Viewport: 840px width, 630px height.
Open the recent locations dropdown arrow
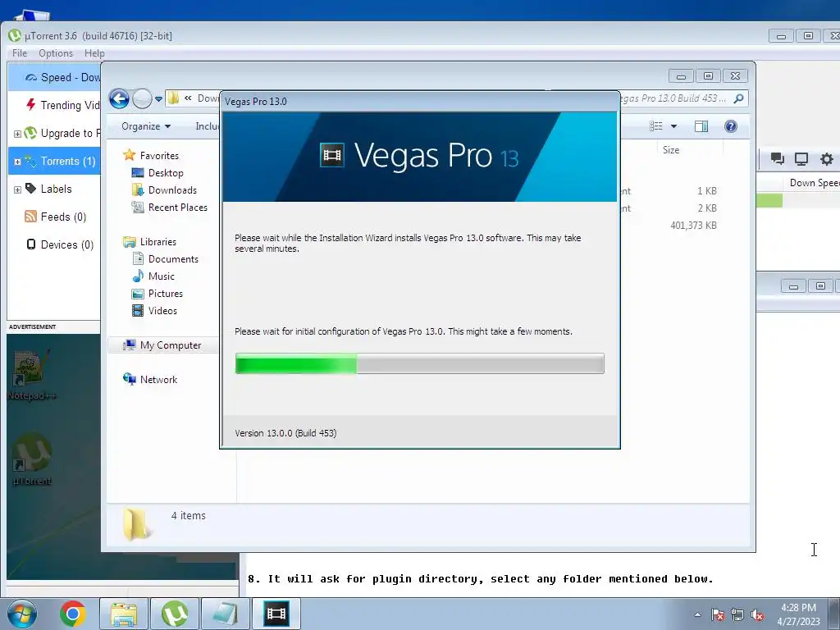coord(158,99)
